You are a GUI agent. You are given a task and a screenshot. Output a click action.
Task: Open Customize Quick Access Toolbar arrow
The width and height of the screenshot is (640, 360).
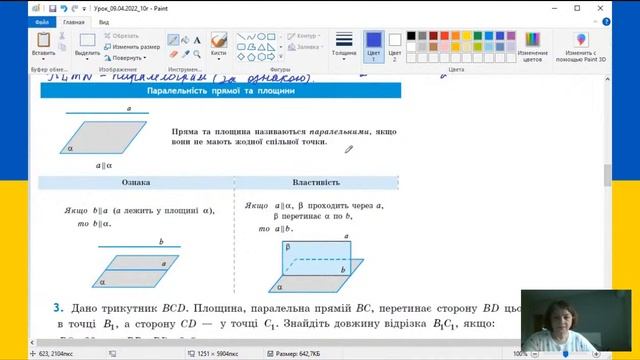tap(84, 9)
